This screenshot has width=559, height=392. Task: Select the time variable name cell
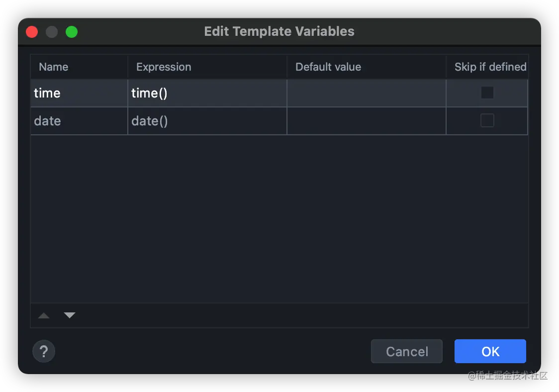coord(79,93)
